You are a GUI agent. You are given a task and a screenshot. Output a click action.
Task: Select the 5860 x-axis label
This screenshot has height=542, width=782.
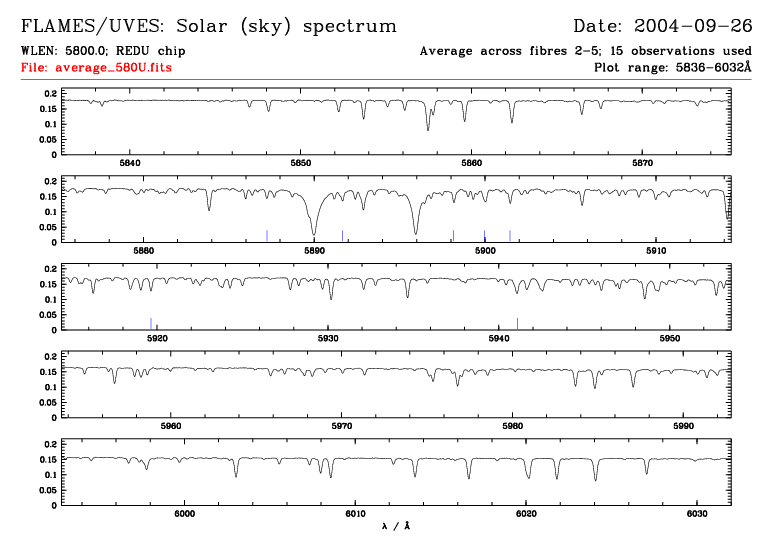(472, 163)
